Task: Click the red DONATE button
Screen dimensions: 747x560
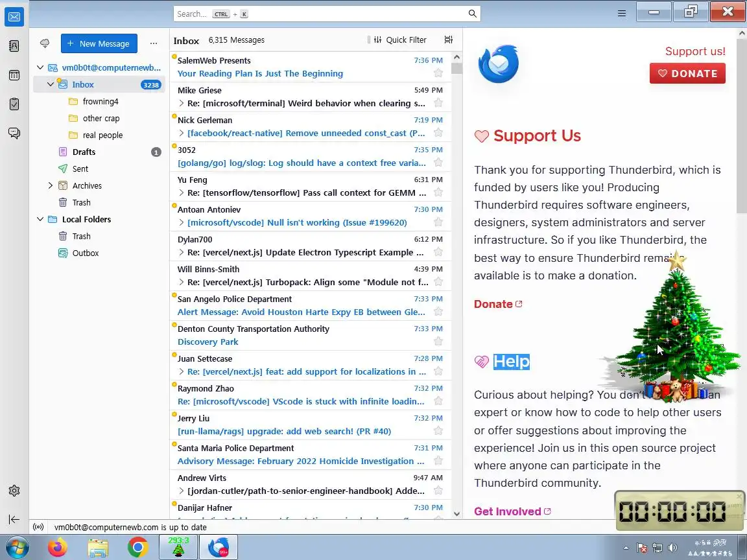Action: [687, 73]
